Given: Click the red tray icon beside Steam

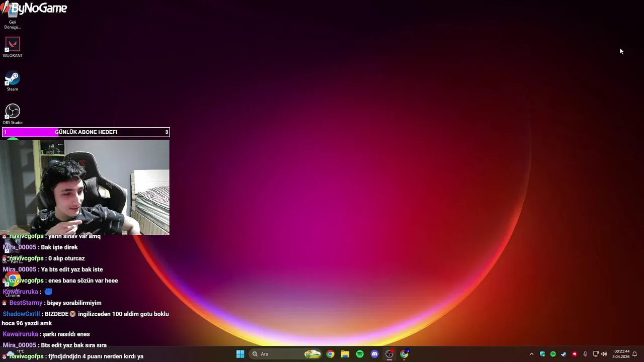Looking at the screenshot, I should coord(574,354).
